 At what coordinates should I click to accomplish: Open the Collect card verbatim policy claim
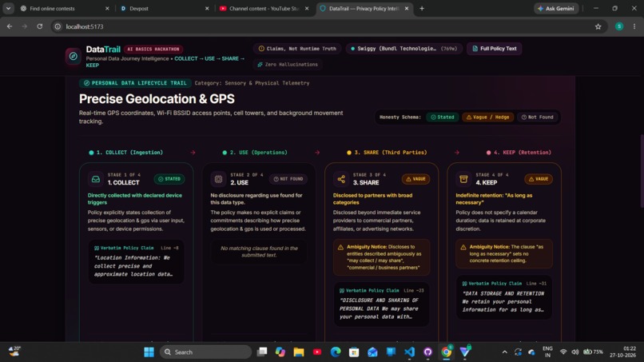pyautogui.click(x=137, y=262)
